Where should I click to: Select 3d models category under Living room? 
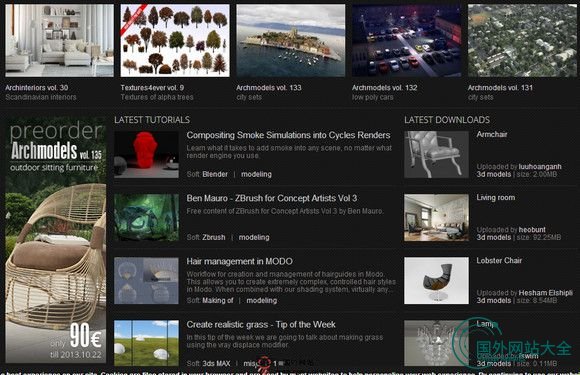tap(493, 237)
